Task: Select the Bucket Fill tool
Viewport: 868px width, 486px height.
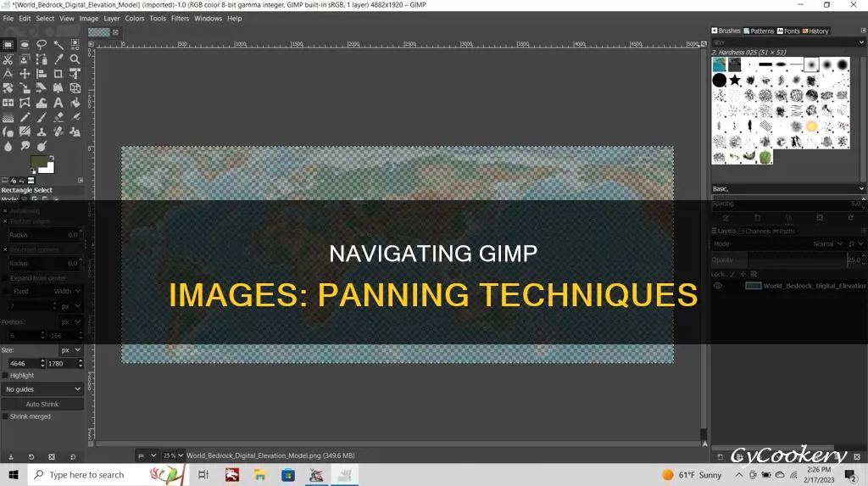Action: pos(75,103)
